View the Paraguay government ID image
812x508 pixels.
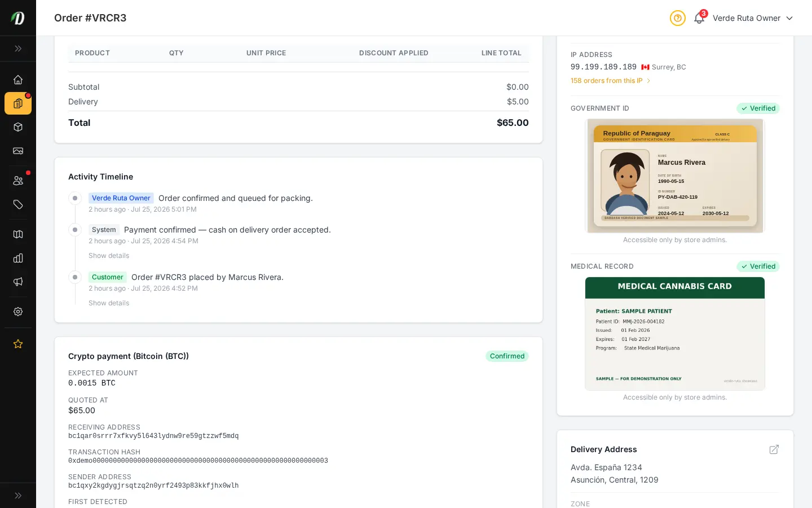(x=675, y=176)
